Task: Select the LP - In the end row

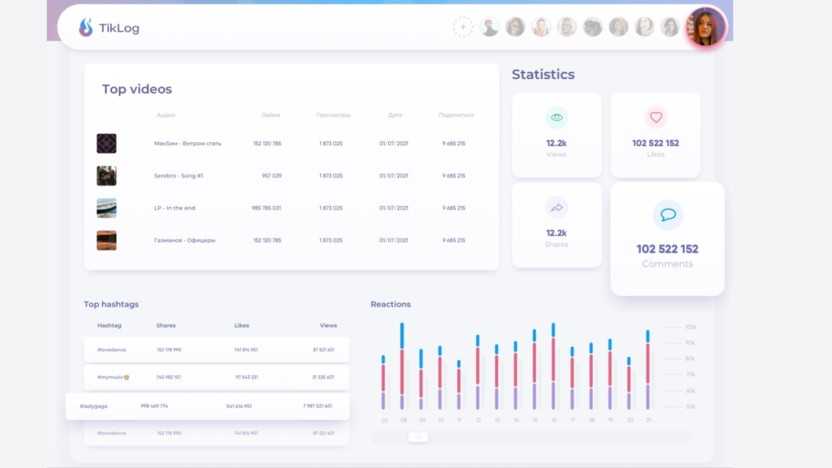Action: point(290,208)
